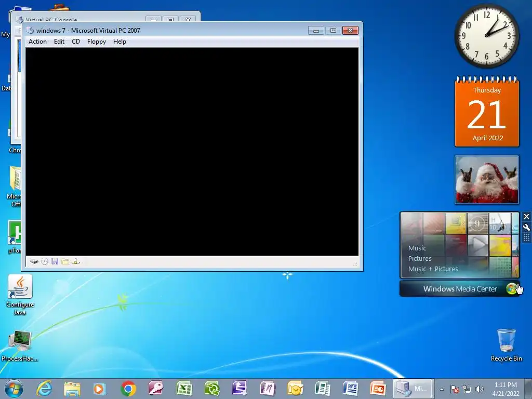Launch Microsoft Publisher from the taskbar
532x399 pixels.
point(323,389)
